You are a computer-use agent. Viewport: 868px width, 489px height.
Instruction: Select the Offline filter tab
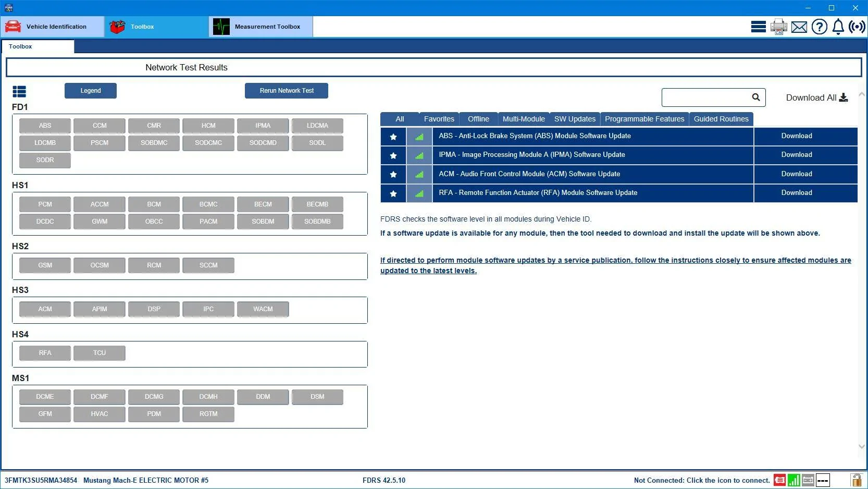(x=478, y=119)
